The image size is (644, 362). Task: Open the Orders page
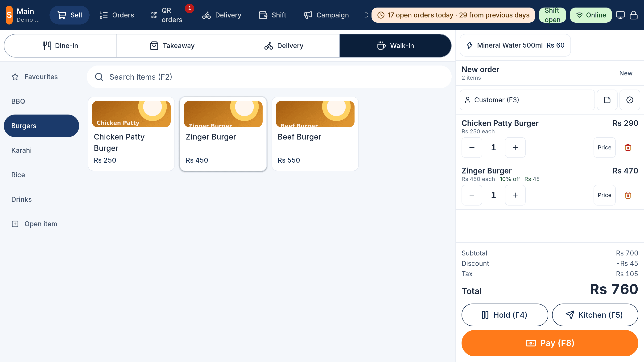click(x=116, y=15)
